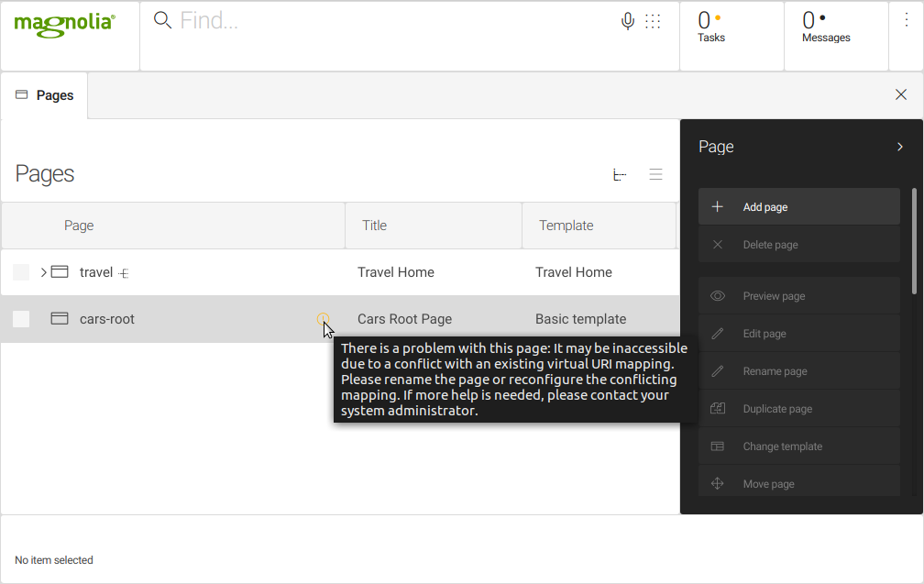924x584 pixels.
Task: Tick the checkbox for cars-root row
Action: pyautogui.click(x=21, y=319)
